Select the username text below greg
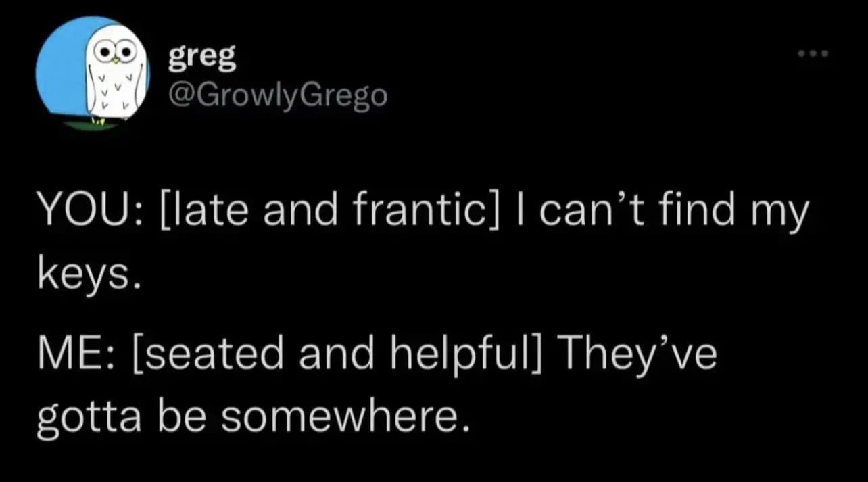 coord(279,95)
